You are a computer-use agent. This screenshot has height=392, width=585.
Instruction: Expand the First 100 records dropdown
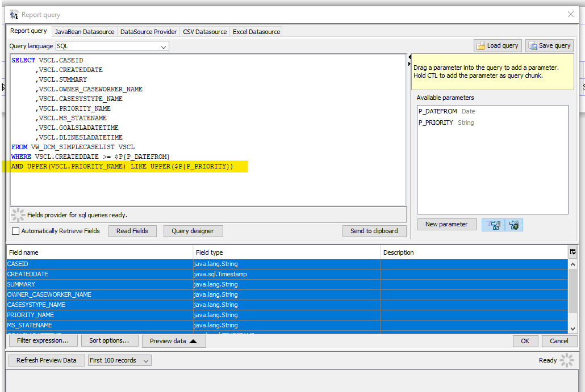point(119,360)
